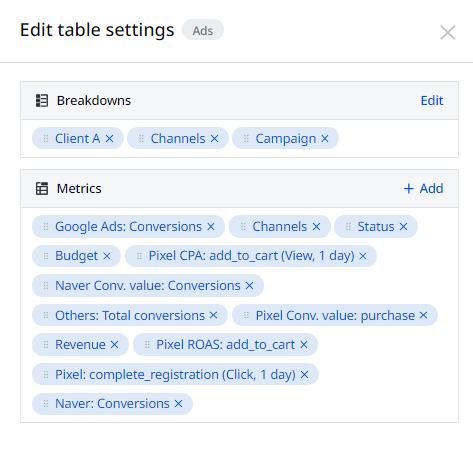473x456 pixels.
Task: Click the Edit table settings title
Action: (x=97, y=30)
